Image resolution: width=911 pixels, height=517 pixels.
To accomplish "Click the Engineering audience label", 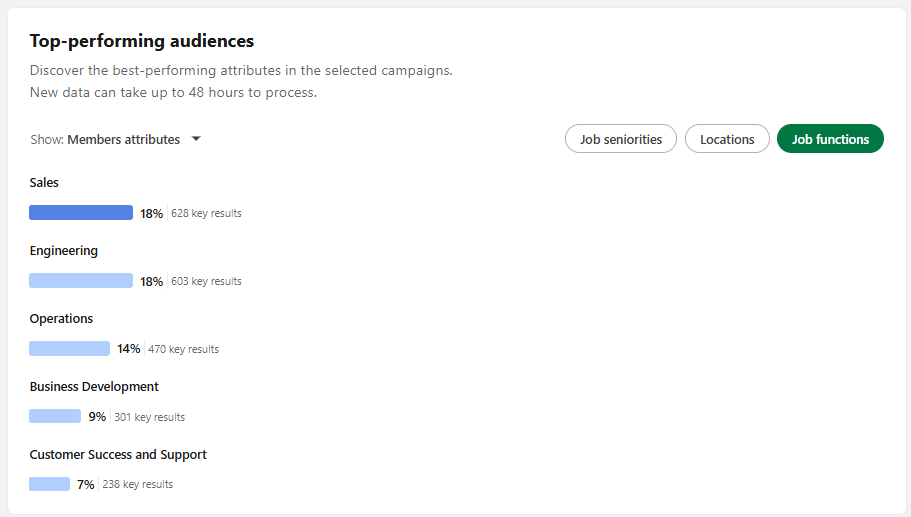I will coord(64,251).
